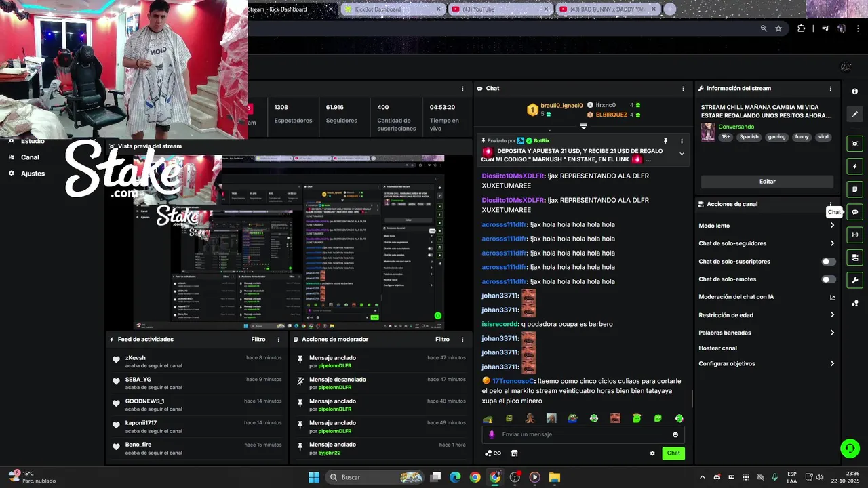Screen dimensions: 868x488
Task: Toggle the stream preview panel icon in sidebar
Action: click(x=855, y=144)
